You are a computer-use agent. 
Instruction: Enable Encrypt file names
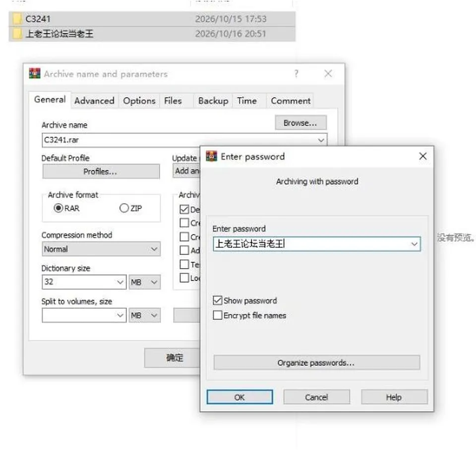pyautogui.click(x=217, y=315)
